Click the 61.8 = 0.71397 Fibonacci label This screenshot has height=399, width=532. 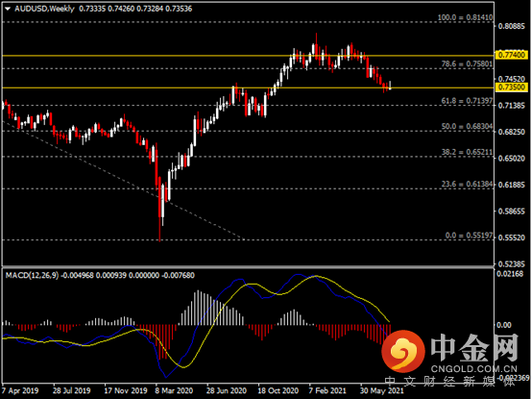click(467, 101)
